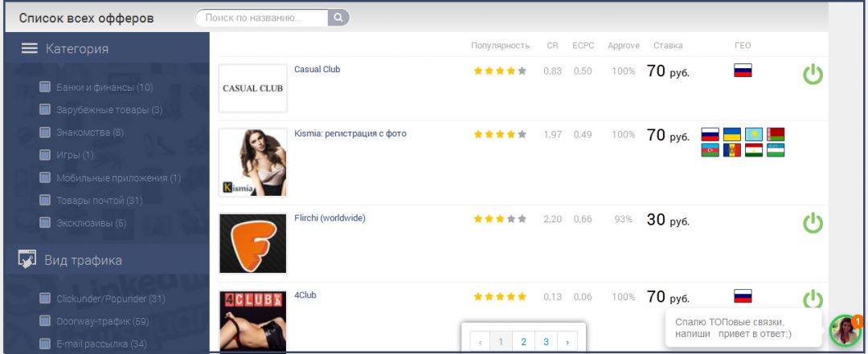Sort by ECPC column header
Viewport: 868px width, 354px height.
(x=583, y=46)
